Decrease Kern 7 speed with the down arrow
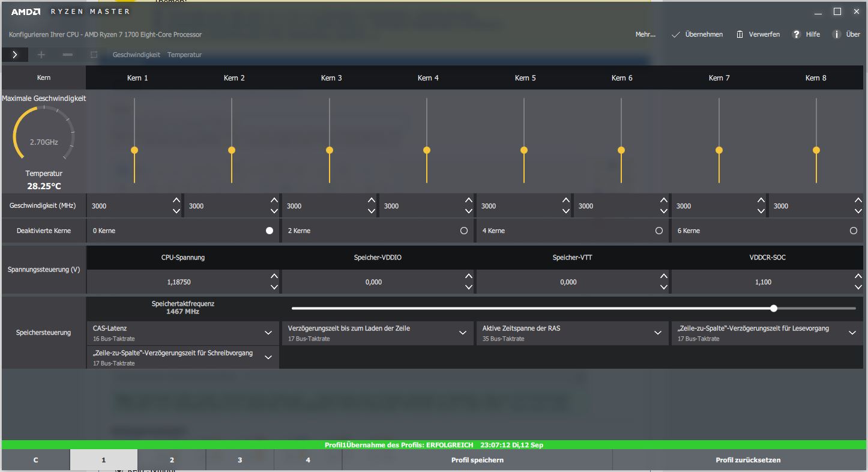 [761, 211]
